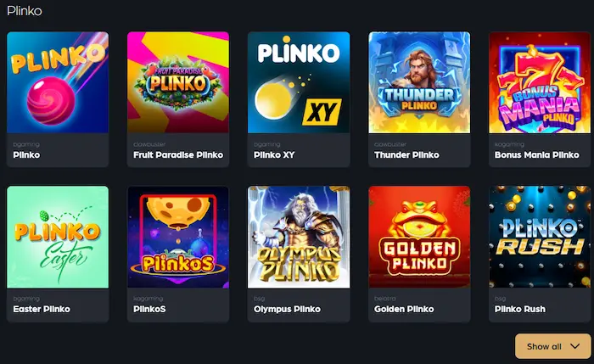Click the Plinko section heading
This screenshot has height=364, width=594.
point(25,10)
